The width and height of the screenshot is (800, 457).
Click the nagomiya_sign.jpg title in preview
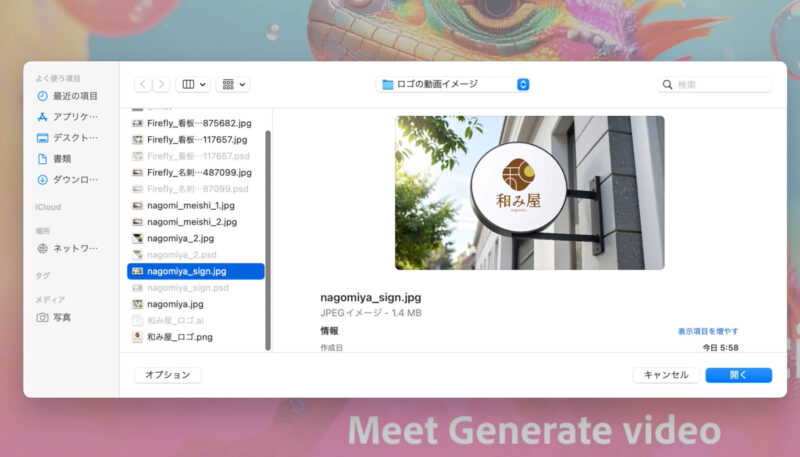371,297
